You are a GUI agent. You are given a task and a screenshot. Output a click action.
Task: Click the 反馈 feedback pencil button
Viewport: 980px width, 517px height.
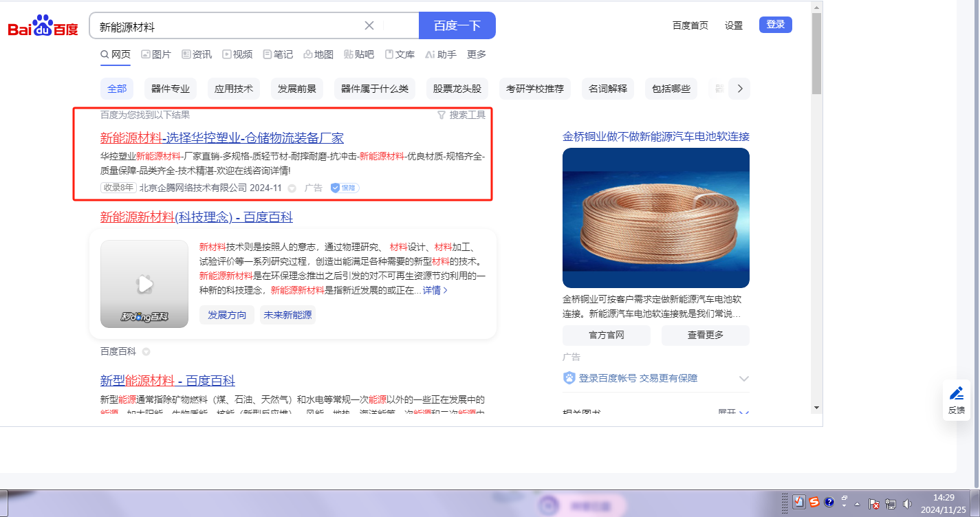pos(957,400)
